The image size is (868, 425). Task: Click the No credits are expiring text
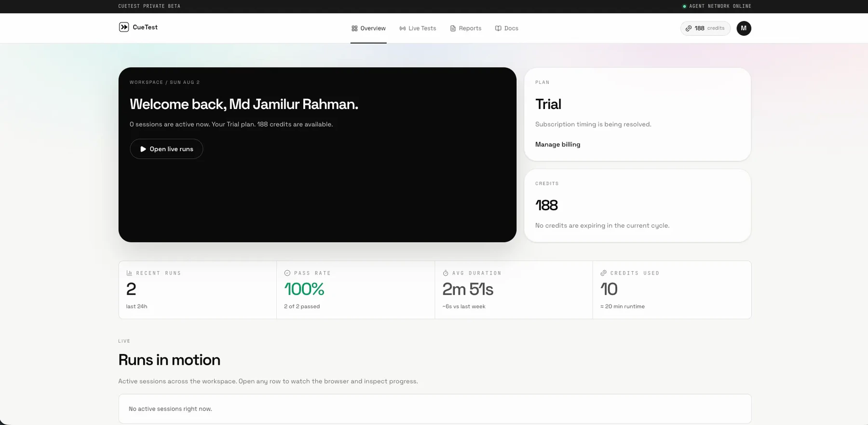pos(602,226)
